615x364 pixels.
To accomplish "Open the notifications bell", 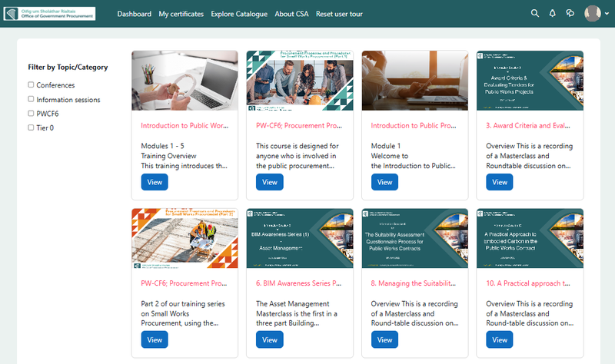I will click(x=552, y=14).
